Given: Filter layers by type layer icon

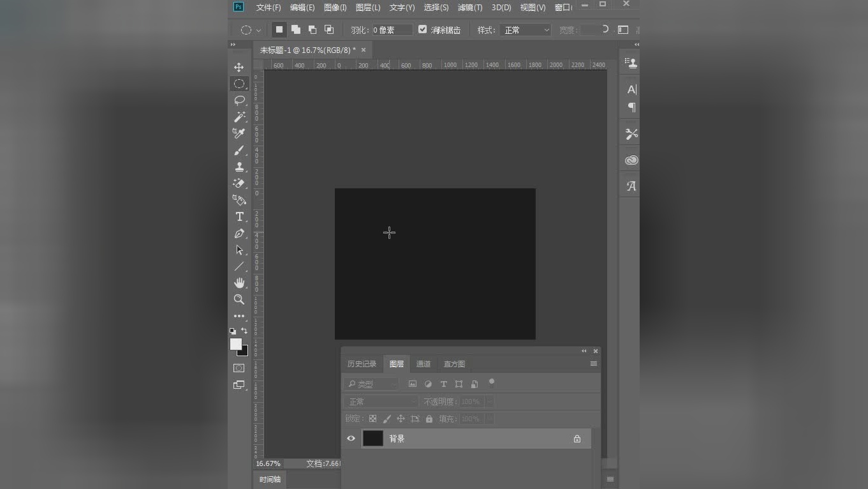Looking at the screenshot, I should pyautogui.click(x=444, y=384).
